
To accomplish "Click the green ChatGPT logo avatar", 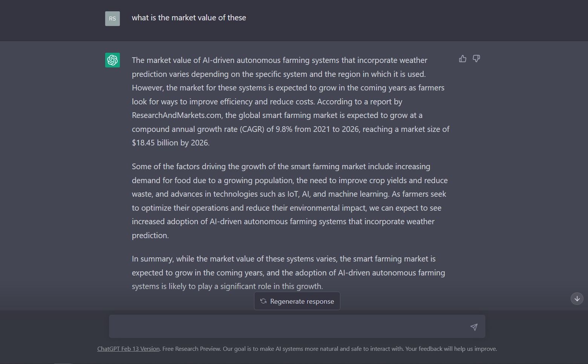I will click(112, 60).
